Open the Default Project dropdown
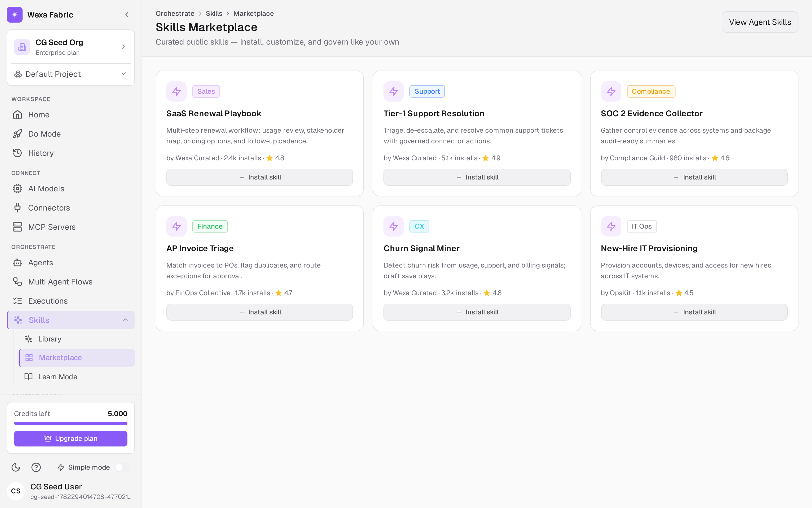The height and width of the screenshot is (508, 812). click(71, 74)
